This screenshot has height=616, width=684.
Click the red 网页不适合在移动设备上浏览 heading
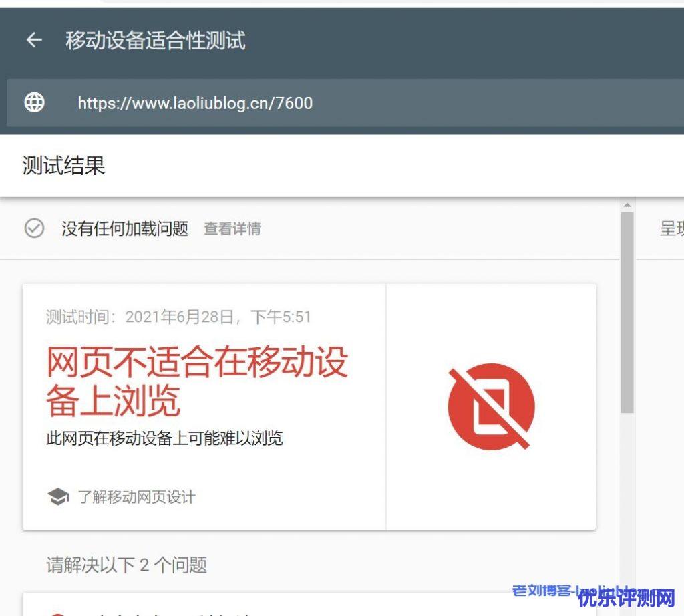[x=197, y=381]
